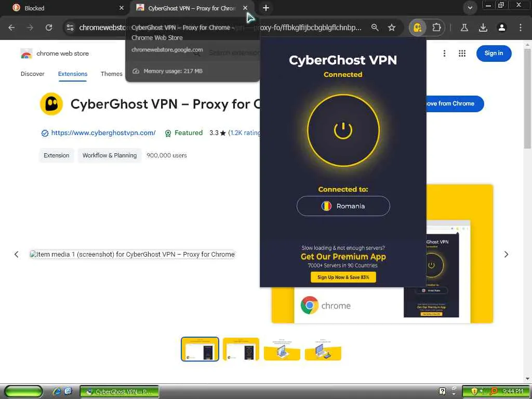The image size is (532, 399).
Task: Click the browser forward arrow
Action: point(30,28)
